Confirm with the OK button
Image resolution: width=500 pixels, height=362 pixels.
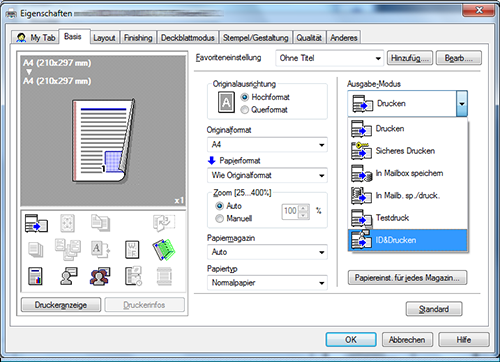click(351, 340)
